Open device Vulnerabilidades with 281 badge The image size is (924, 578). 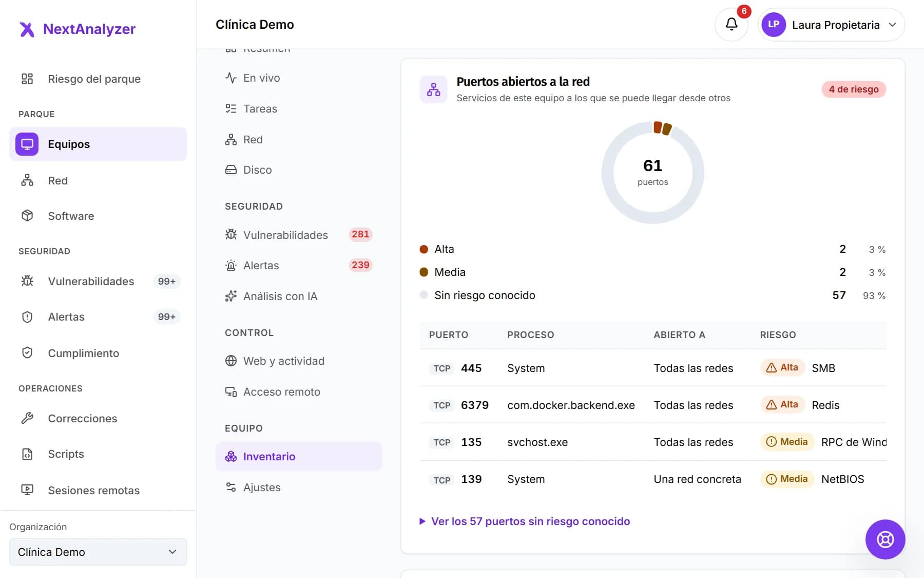pyautogui.click(x=299, y=235)
